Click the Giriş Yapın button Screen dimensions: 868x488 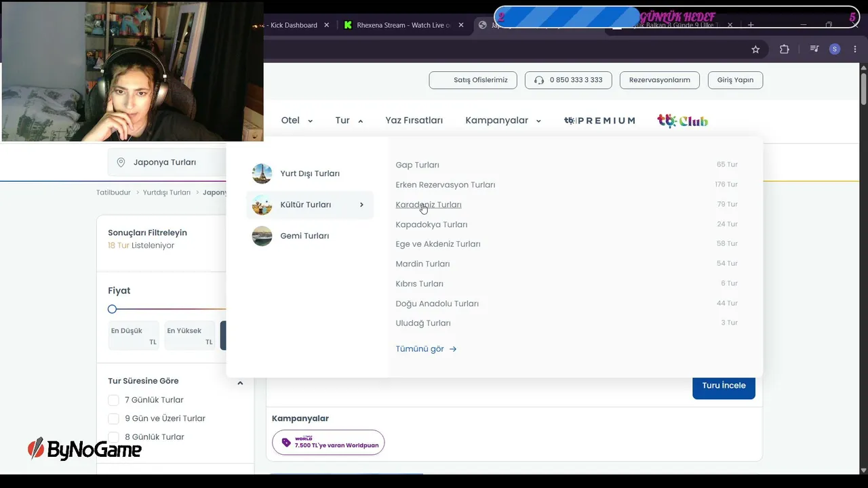[735, 80]
